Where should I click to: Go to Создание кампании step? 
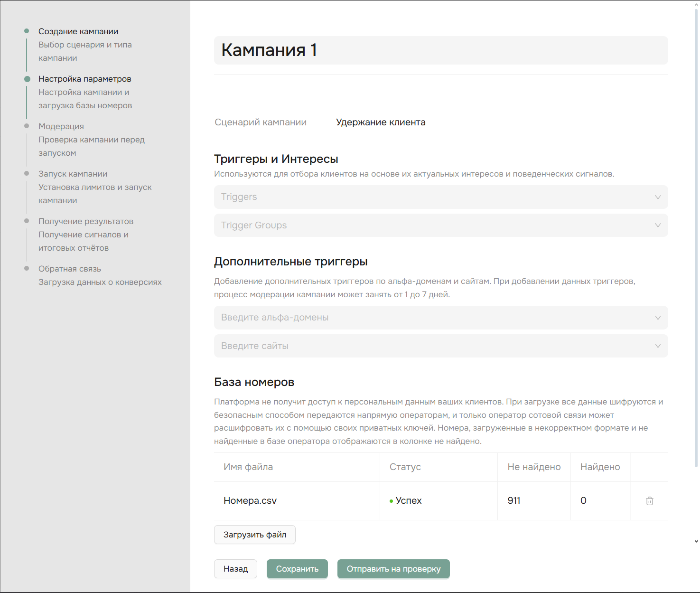pyautogui.click(x=78, y=31)
